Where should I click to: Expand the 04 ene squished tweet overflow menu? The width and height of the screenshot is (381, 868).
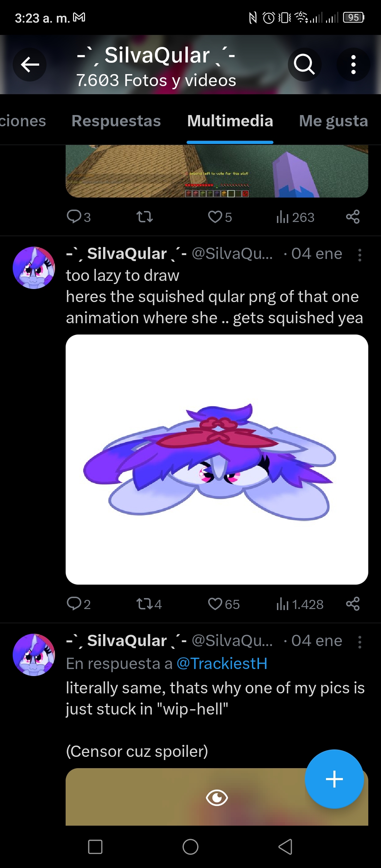tap(359, 255)
